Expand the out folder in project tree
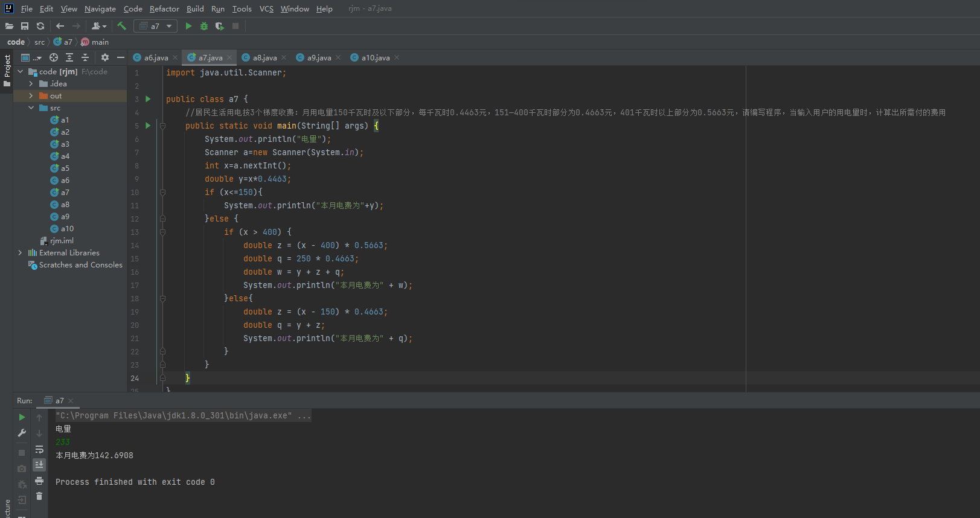Screen dimensions: 980x518 (x=31, y=96)
